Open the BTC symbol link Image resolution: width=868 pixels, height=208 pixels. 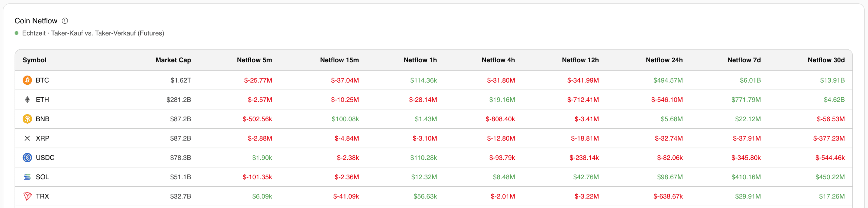pyautogui.click(x=42, y=80)
